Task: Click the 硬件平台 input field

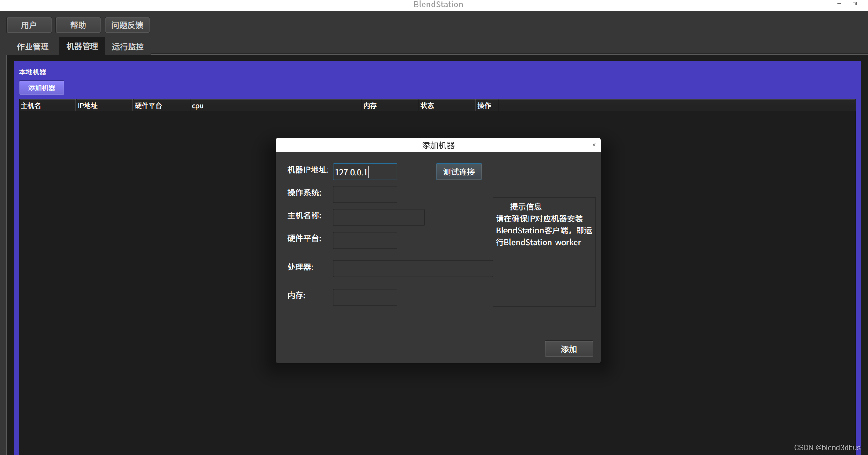Action: tap(365, 240)
